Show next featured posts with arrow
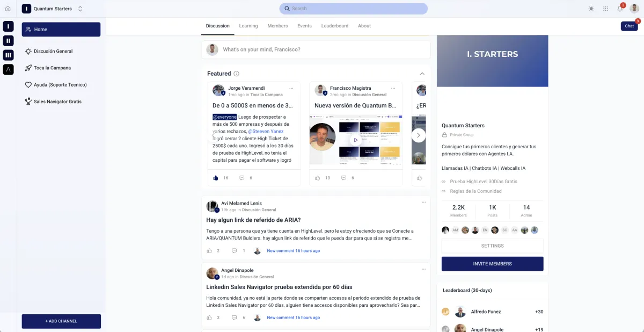Image resolution: width=644 pixels, height=332 pixels. 419,135
